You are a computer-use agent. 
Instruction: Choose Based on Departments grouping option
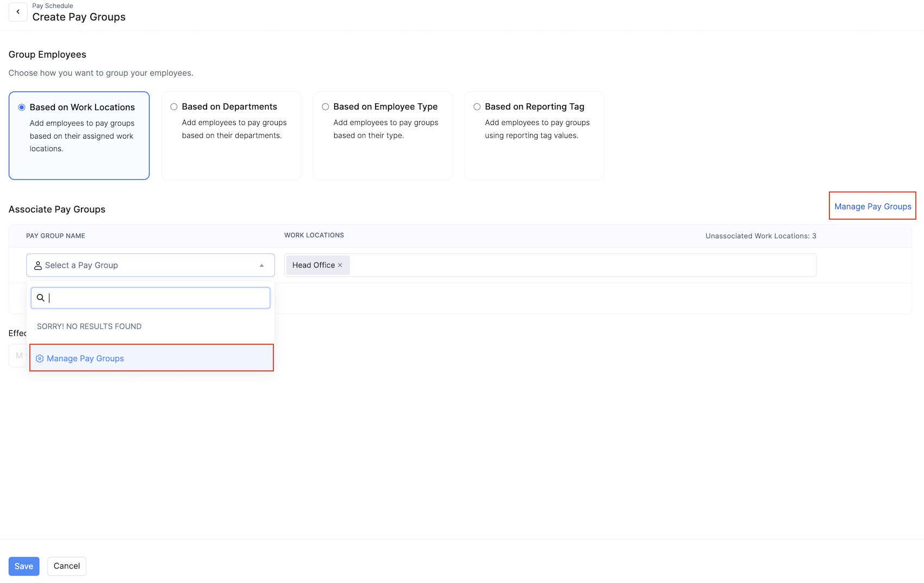coord(173,107)
